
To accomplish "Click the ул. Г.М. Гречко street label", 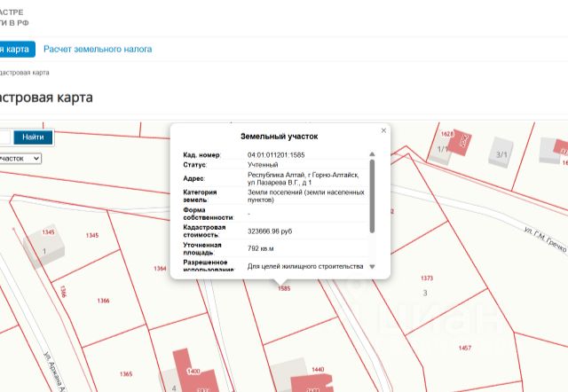I will coord(545,239).
